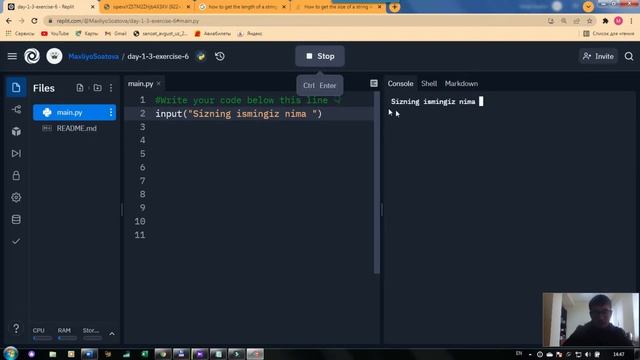The height and width of the screenshot is (360, 640).
Task: Click the taskbar clock
Action: click(x=619, y=354)
